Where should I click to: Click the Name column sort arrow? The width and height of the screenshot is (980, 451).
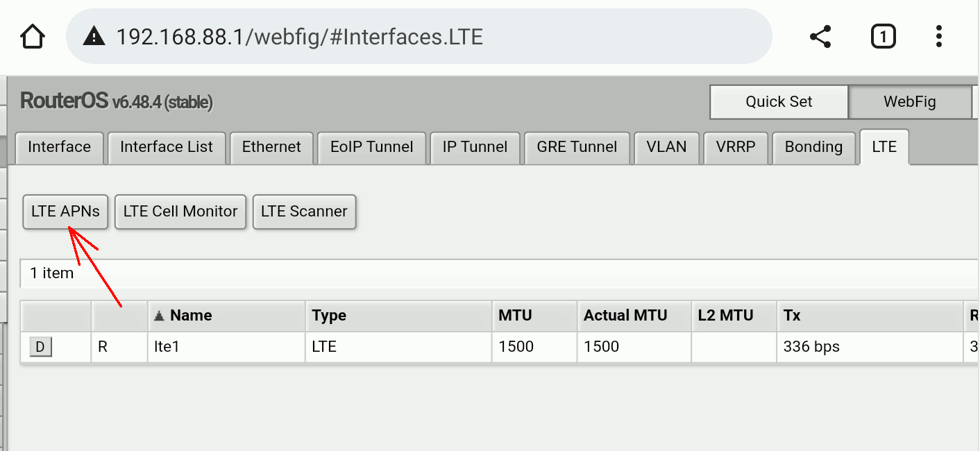tap(160, 316)
